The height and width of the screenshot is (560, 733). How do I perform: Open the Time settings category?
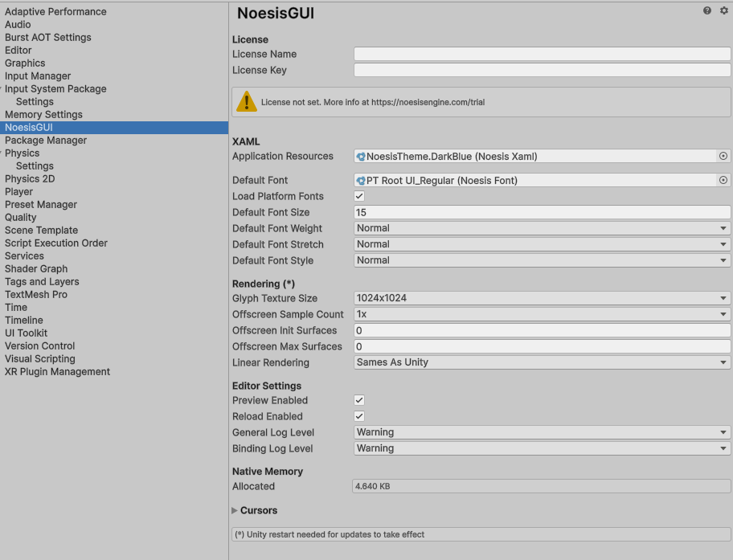point(16,307)
